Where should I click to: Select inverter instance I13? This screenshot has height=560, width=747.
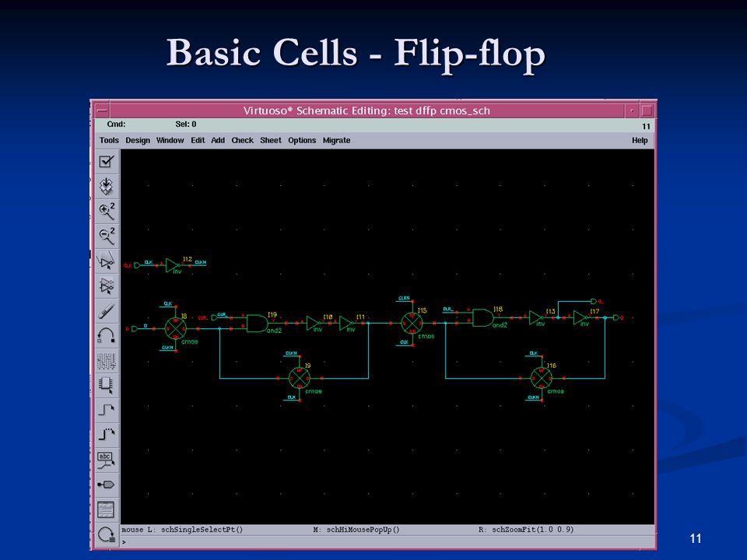click(536, 317)
